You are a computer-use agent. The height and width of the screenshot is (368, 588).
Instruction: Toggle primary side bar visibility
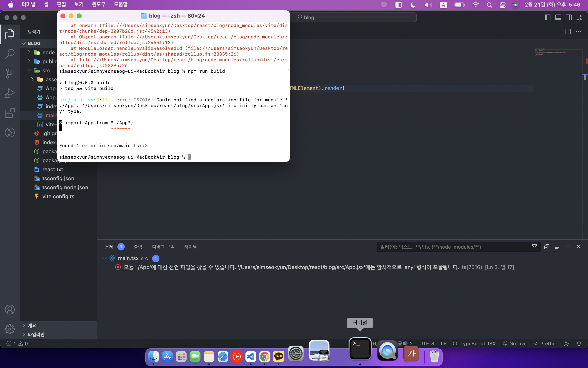coord(547,18)
